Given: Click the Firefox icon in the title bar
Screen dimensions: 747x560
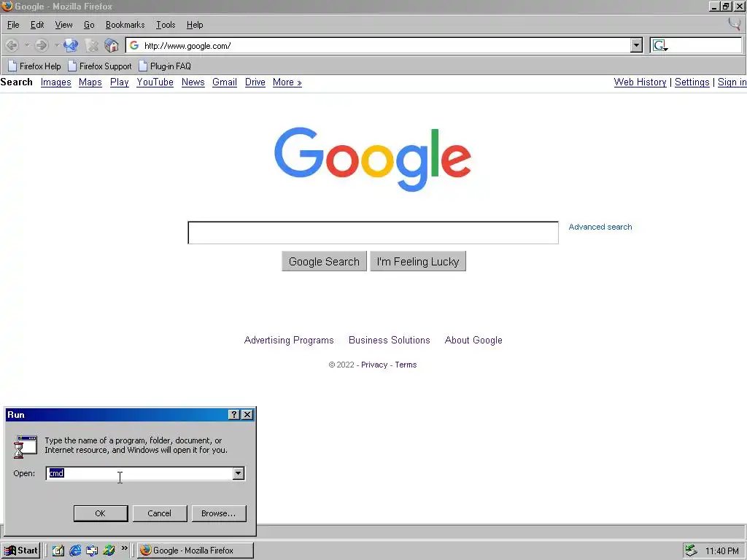Looking at the screenshot, I should [7, 6].
